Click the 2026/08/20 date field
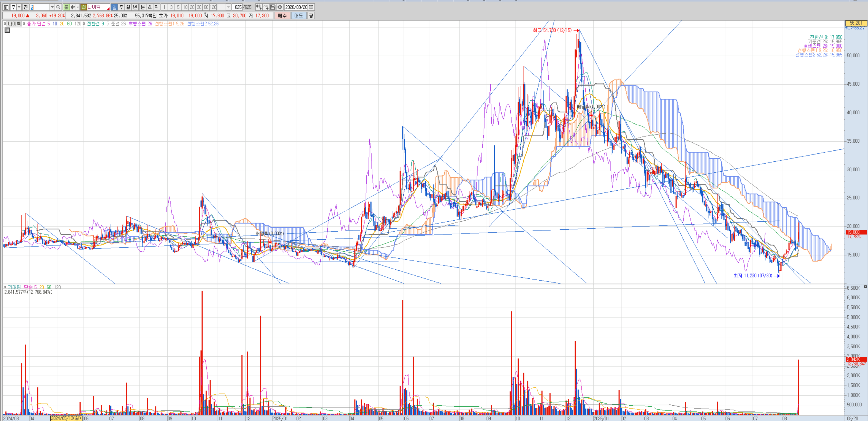The image size is (868, 421). point(296,7)
